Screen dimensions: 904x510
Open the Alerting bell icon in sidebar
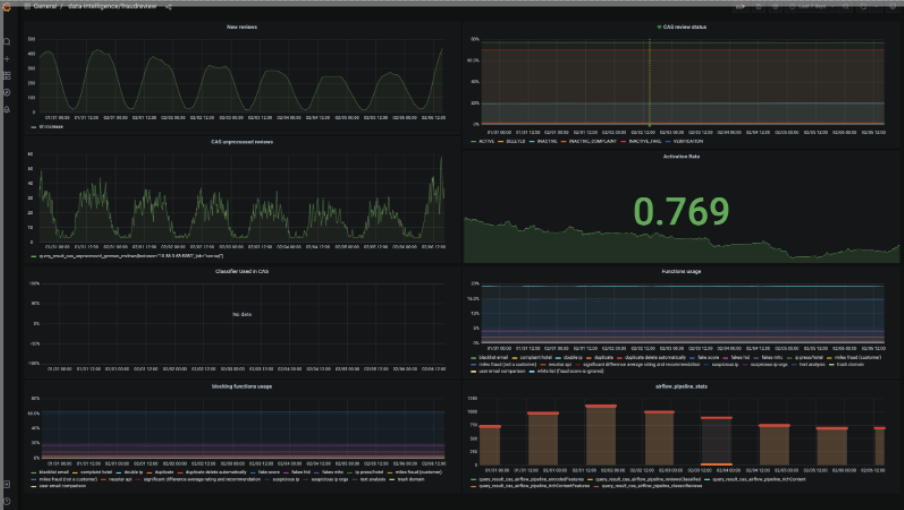click(7, 109)
